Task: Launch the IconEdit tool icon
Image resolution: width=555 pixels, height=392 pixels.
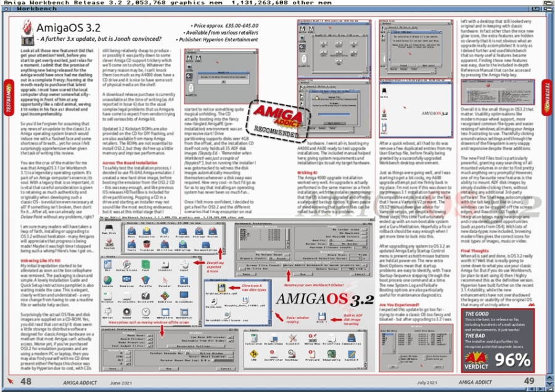Action: click(x=293, y=338)
